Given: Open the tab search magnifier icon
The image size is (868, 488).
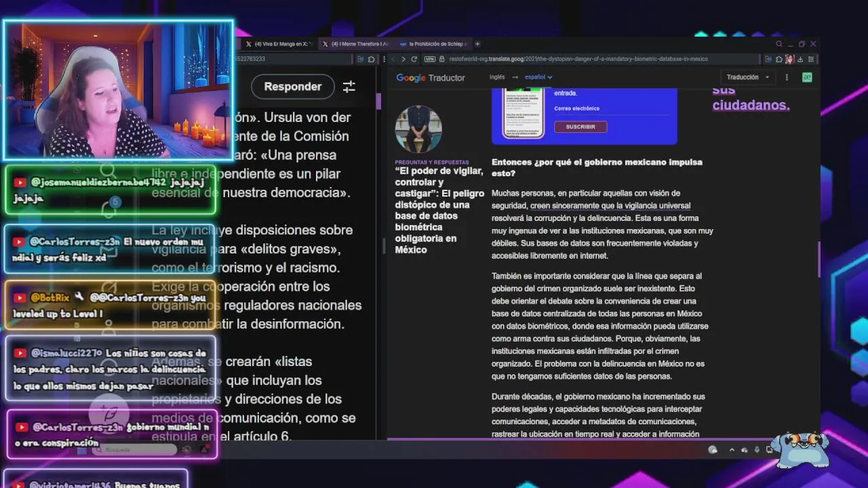Looking at the screenshot, I should tap(779, 44).
